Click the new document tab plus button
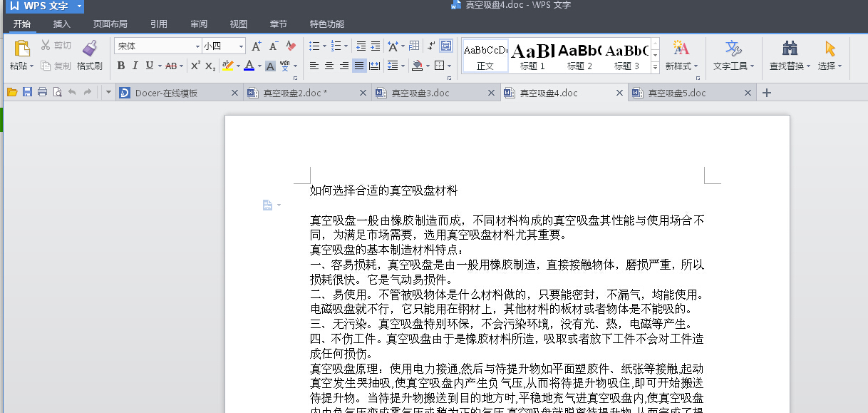Viewport: 868px width, 413px height. pos(767,93)
